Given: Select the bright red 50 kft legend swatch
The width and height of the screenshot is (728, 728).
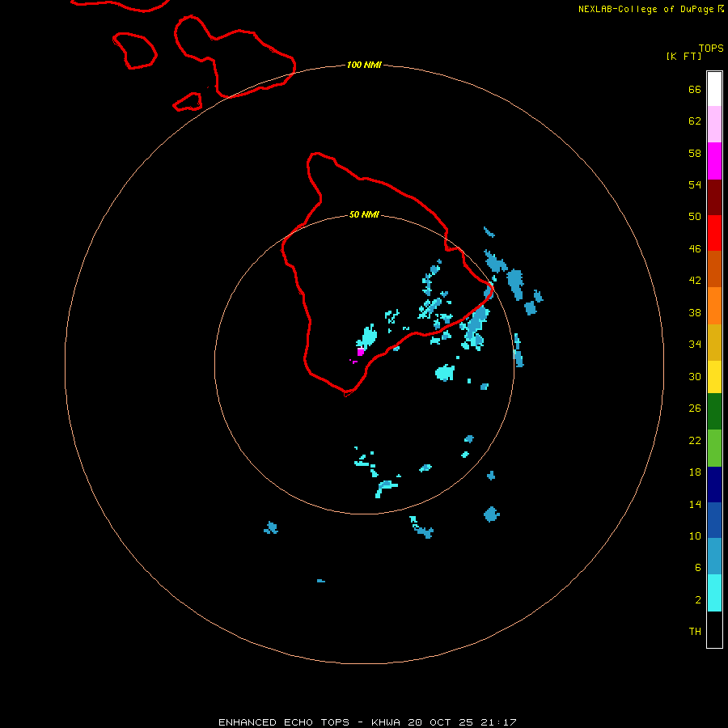Looking at the screenshot, I should [x=714, y=233].
